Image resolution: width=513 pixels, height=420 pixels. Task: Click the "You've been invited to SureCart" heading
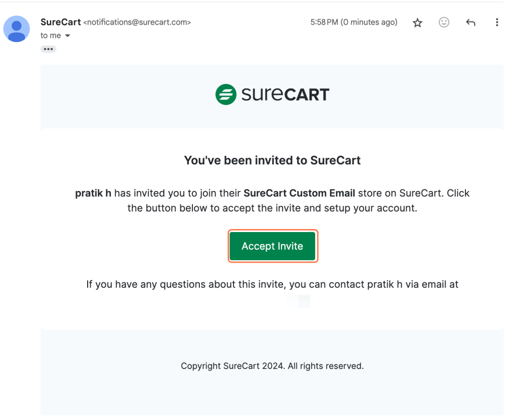[272, 160]
